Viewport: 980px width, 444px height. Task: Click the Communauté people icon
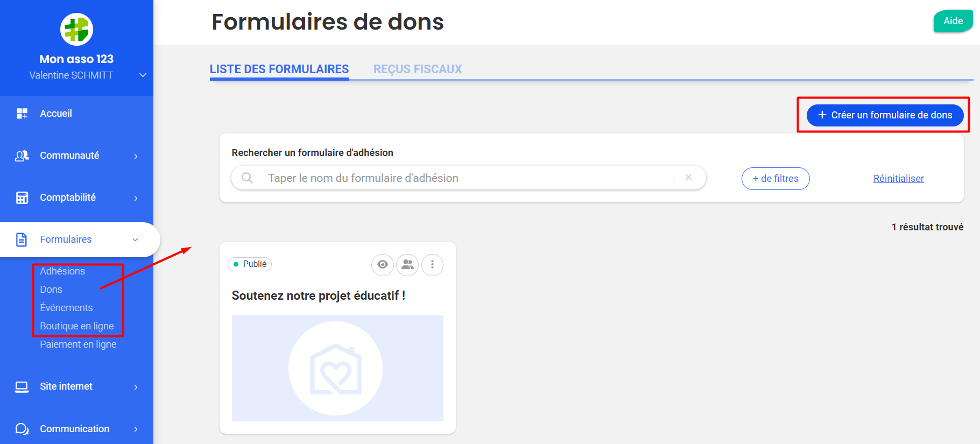pos(22,156)
